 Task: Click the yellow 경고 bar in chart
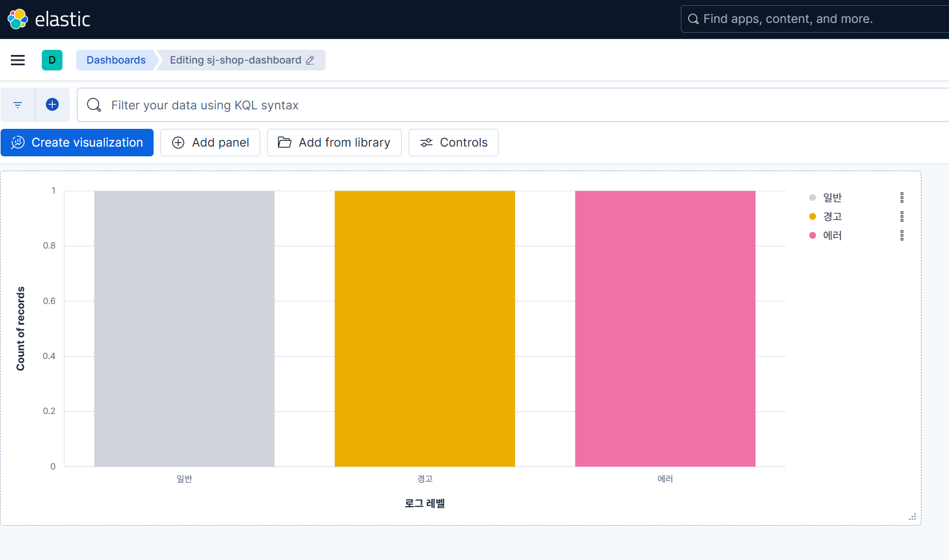point(425,329)
